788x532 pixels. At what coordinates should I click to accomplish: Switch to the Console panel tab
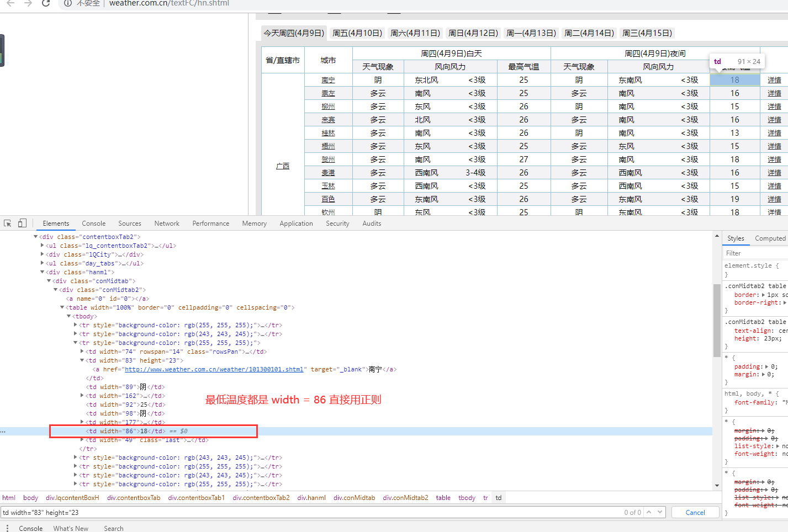[94, 224]
